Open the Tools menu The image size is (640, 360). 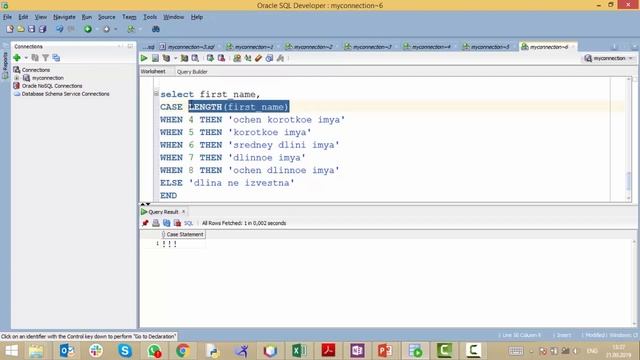coord(150,17)
